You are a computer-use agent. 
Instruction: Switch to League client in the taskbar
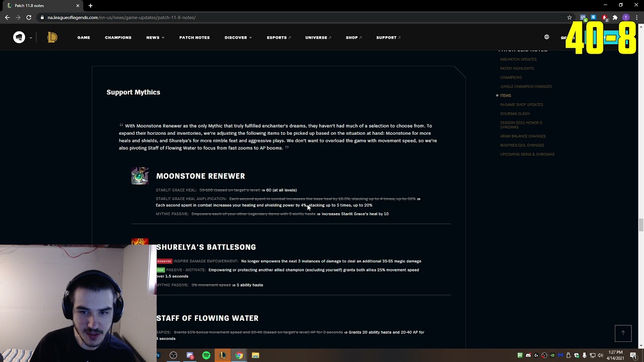222,355
